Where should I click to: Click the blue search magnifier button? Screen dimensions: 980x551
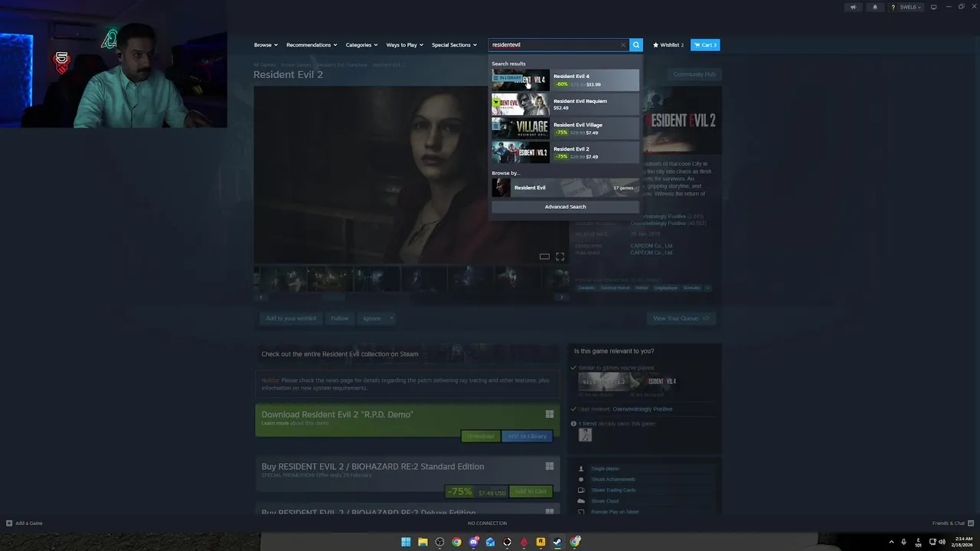pos(636,45)
